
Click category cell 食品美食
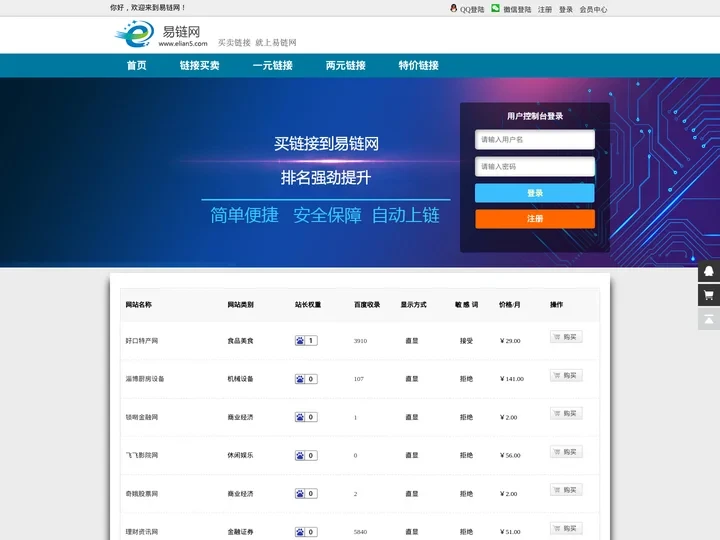[x=240, y=341]
